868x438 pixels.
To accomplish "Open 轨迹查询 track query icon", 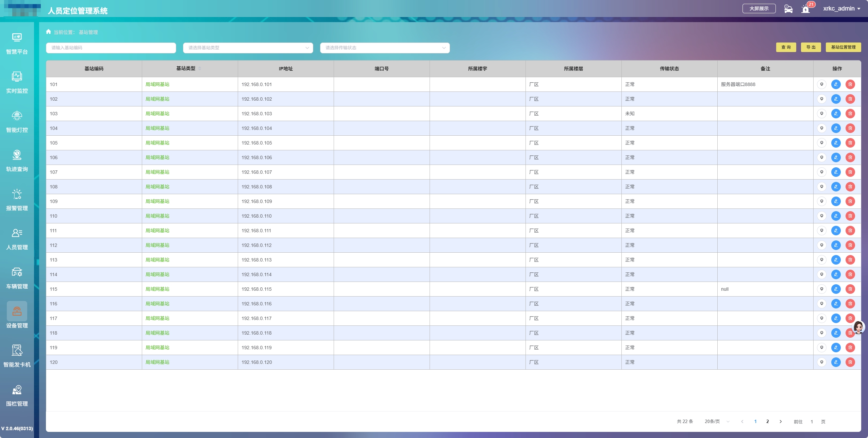I will [17, 155].
